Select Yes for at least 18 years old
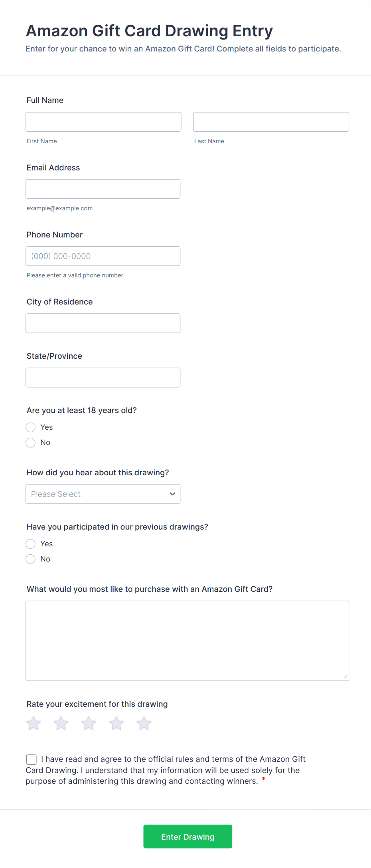 tap(30, 427)
